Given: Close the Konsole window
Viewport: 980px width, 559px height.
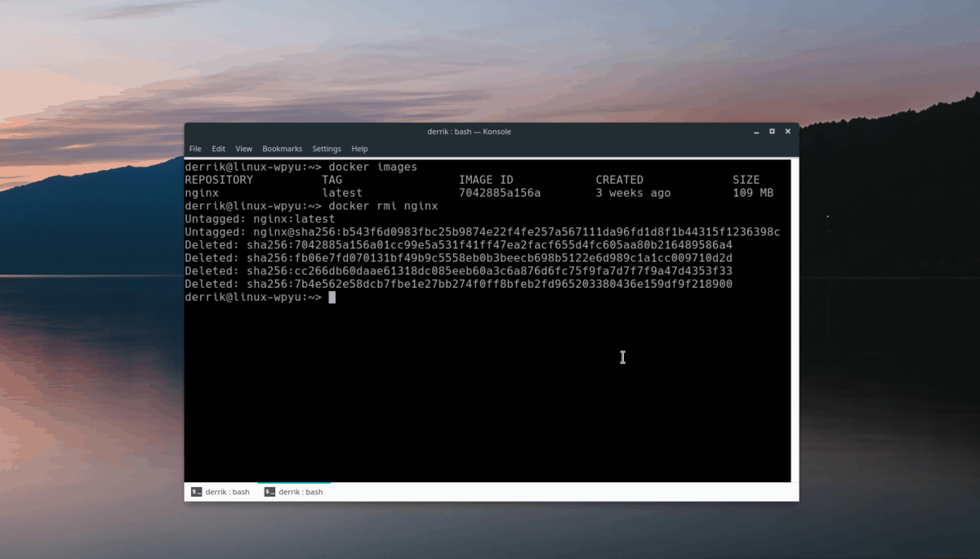Looking at the screenshot, I should tap(788, 132).
